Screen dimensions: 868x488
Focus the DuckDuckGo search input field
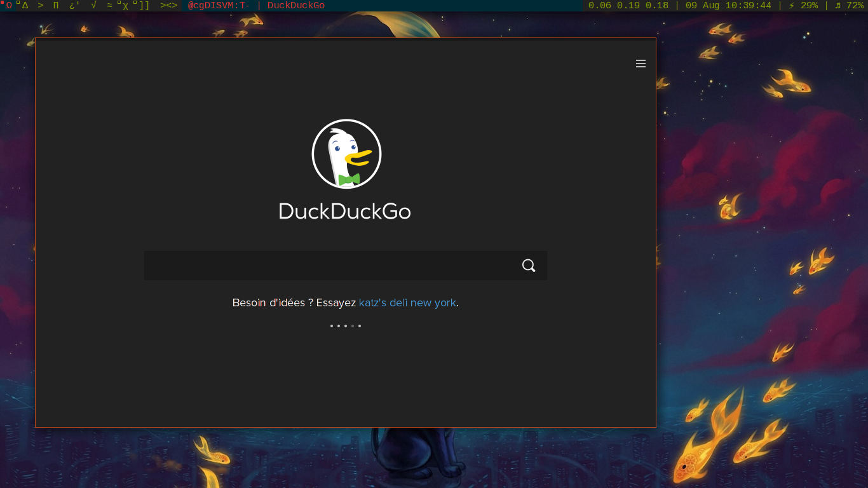click(330, 266)
